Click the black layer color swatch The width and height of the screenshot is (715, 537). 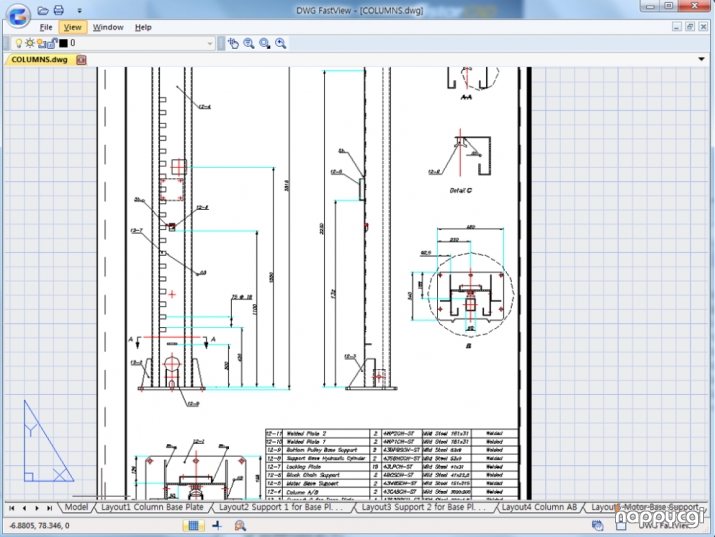point(63,43)
